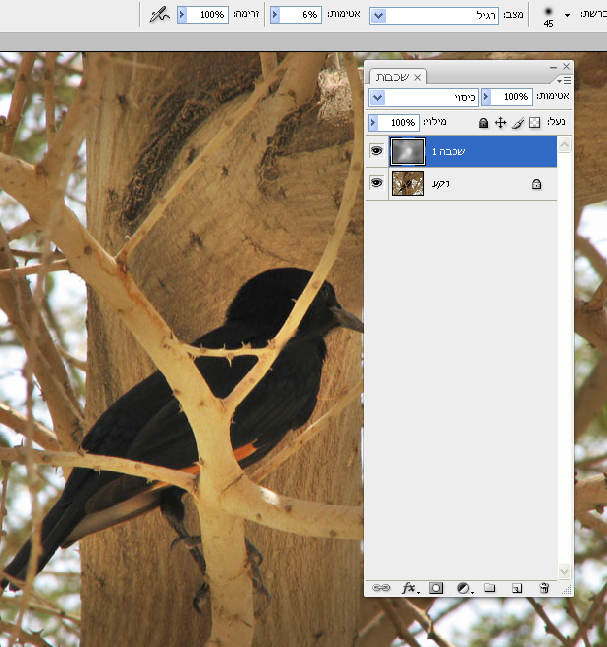607x647 pixels.
Task: Click the brush opacity 6% field
Action: point(300,15)
